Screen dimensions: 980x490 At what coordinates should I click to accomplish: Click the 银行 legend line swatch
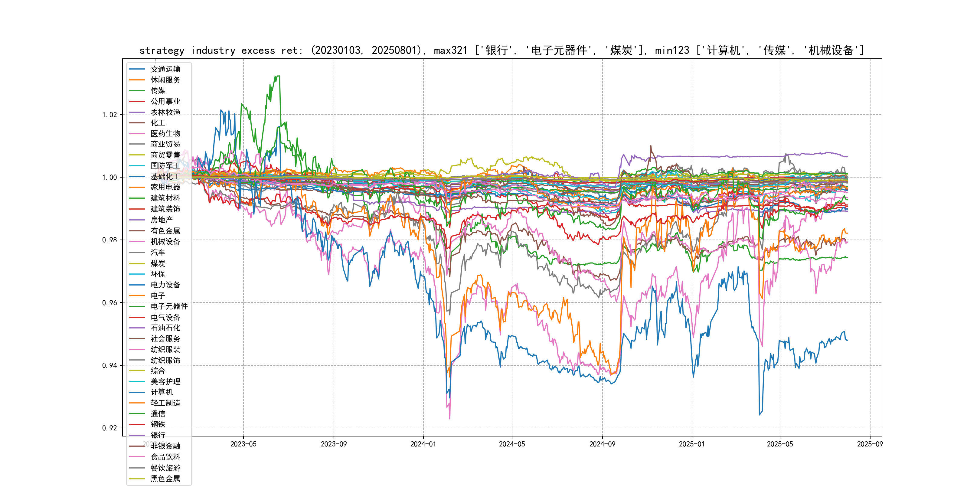click(137, 435)
